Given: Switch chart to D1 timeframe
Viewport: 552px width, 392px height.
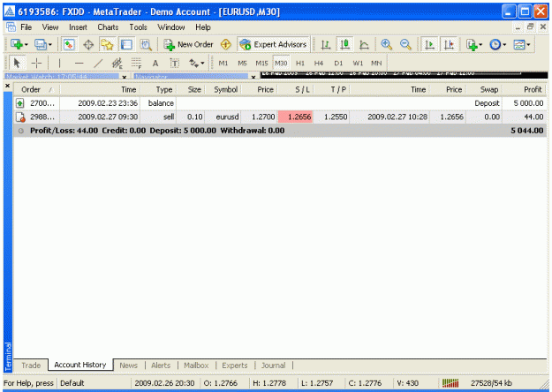Looking at the screenshot, I should [x=338, y=64].
